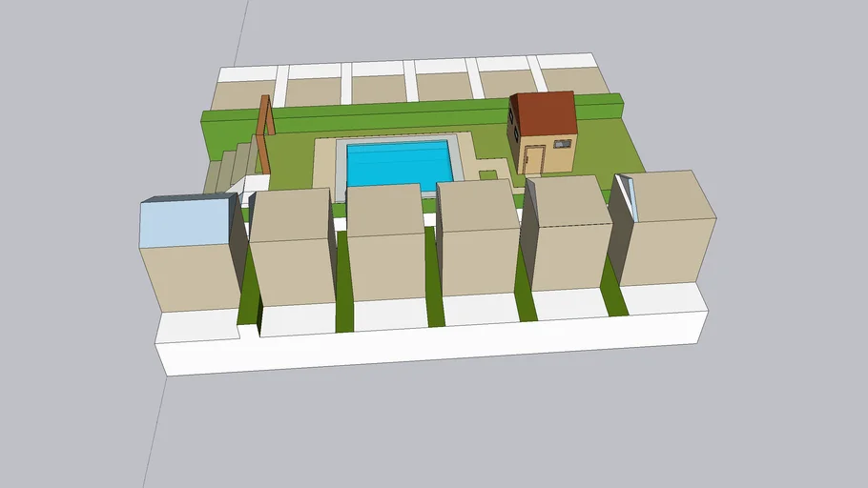
Task: Select the brown roof of the small house
Action: pos(548,114)
